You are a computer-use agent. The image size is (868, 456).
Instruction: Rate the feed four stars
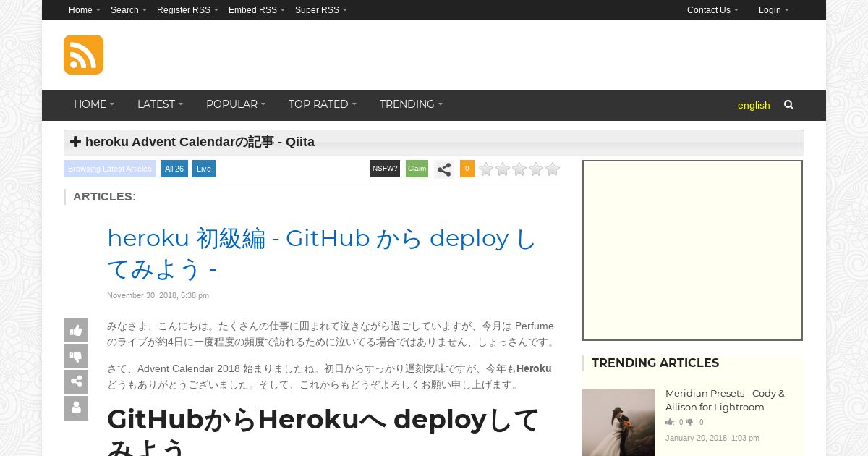[536, 169]
